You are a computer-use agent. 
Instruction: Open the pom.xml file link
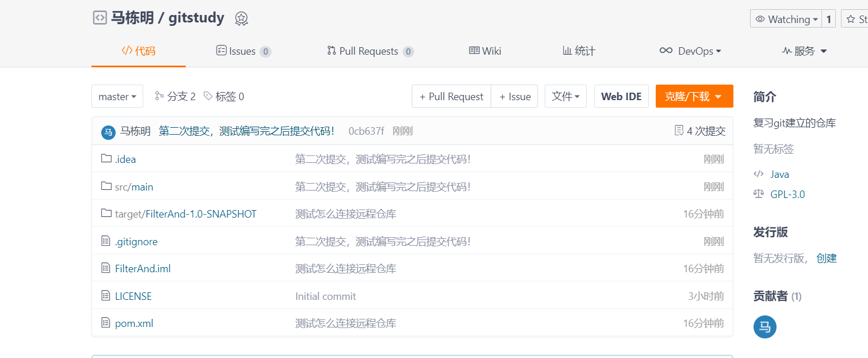[134, 323]
